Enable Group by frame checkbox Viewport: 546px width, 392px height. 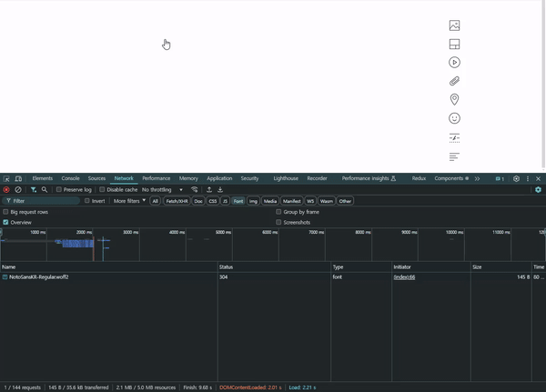click(x=278, y=212)
